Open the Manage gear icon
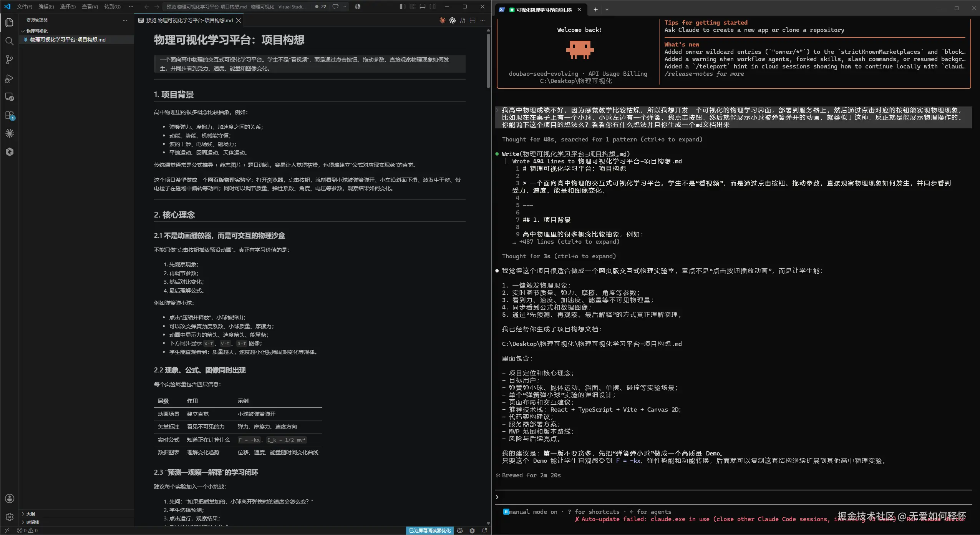This screenshot has width=980, height=535. (10, 517)
